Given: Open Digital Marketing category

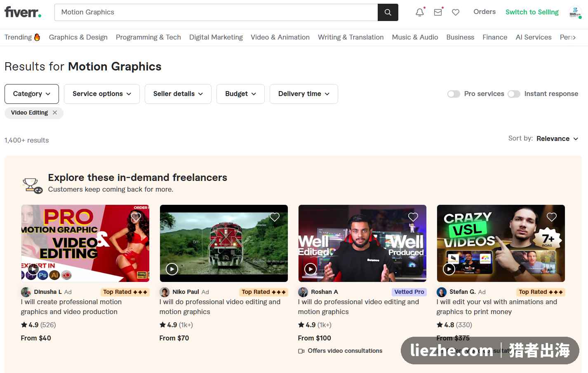Looking at the screenshot, I should click(x=216, y=37).
